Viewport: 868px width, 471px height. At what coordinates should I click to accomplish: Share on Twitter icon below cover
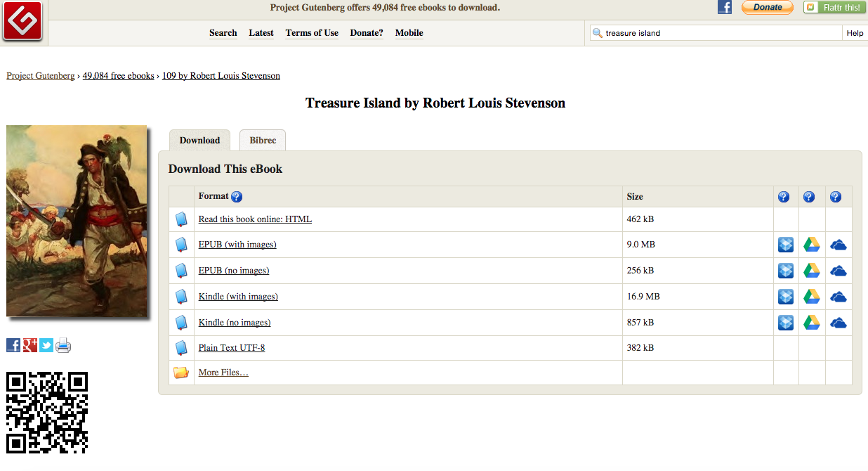46,345
